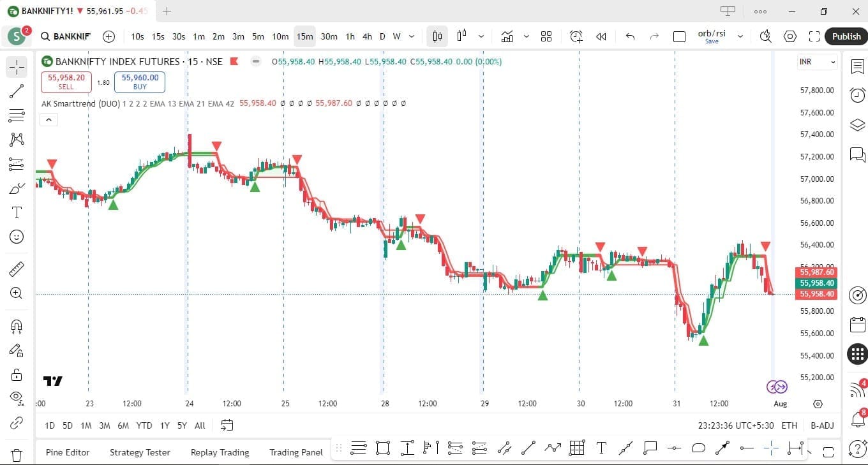868x465 pixels.
Task: Click the Publish button
Action: (x=846, y=36)
